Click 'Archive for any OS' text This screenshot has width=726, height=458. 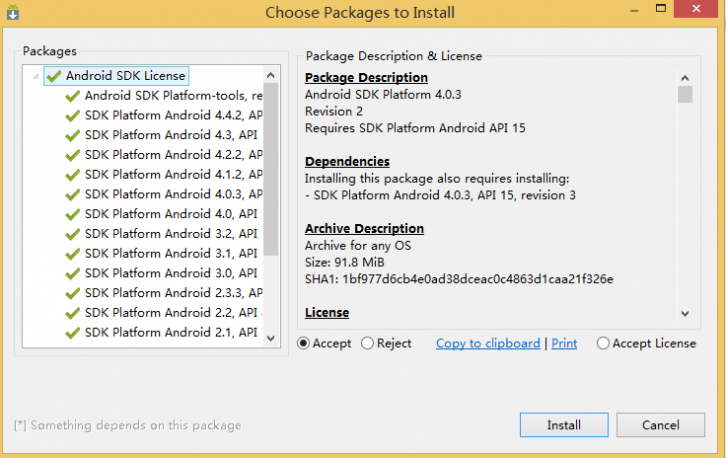(358, 245)
